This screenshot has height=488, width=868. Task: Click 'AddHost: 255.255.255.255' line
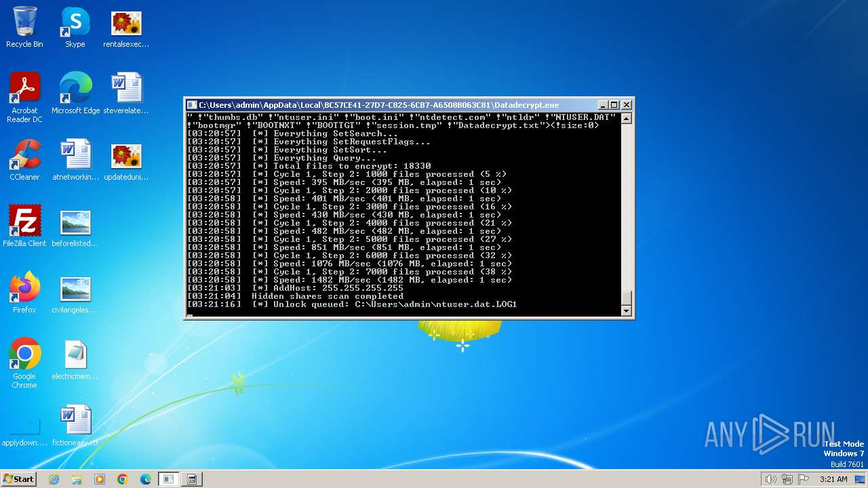coord(295,288)
